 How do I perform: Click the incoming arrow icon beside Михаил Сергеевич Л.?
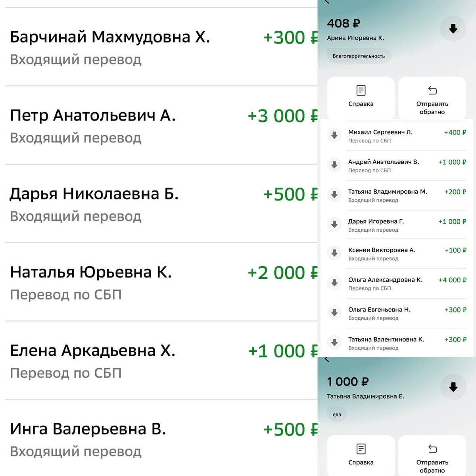click(334, 135)
